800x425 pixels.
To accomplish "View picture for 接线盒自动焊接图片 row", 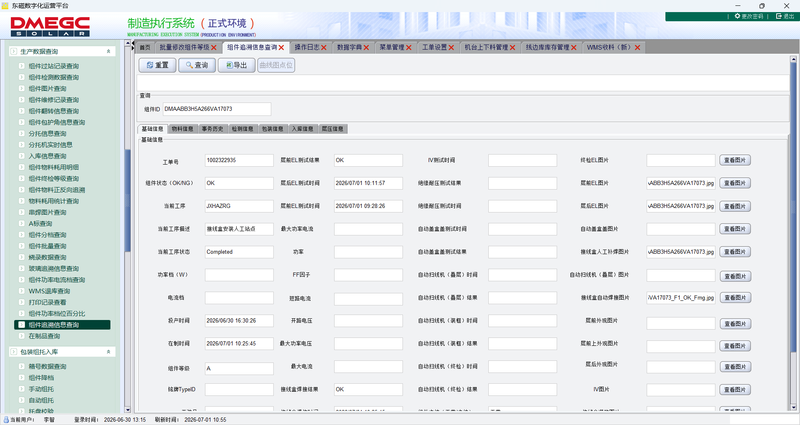I will coord(735,297).
